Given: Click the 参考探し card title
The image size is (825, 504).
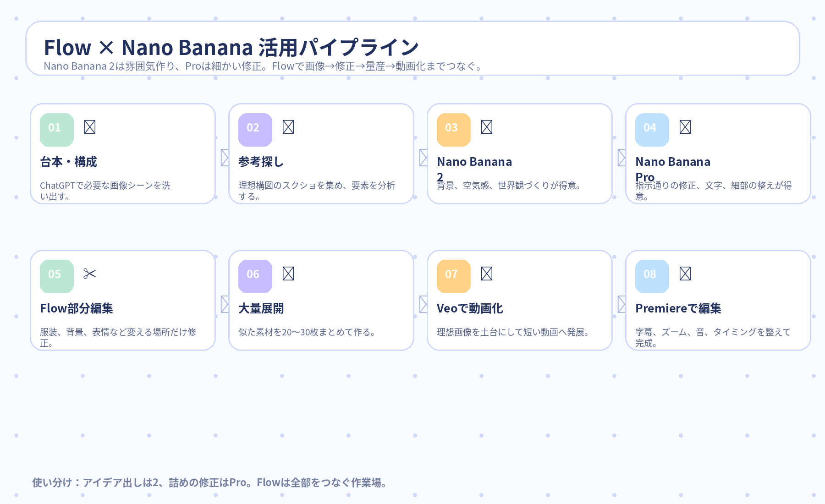Looking at the screenshot, I should (x=261, y=162).
